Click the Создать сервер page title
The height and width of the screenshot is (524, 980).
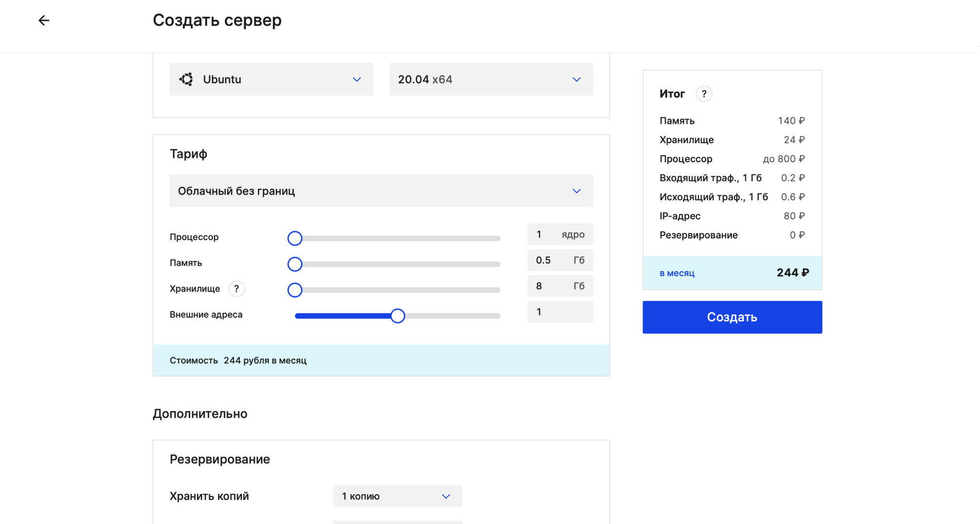[217, 20]
